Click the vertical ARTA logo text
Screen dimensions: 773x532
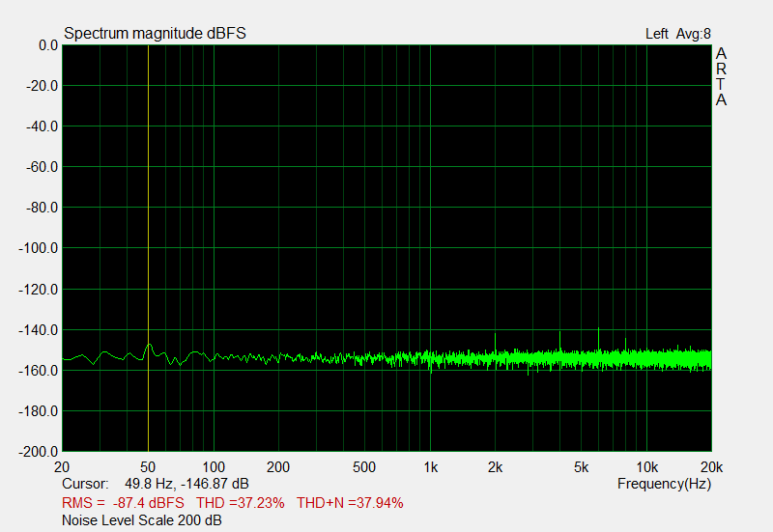pyautogui.click(x=721, y=76)
